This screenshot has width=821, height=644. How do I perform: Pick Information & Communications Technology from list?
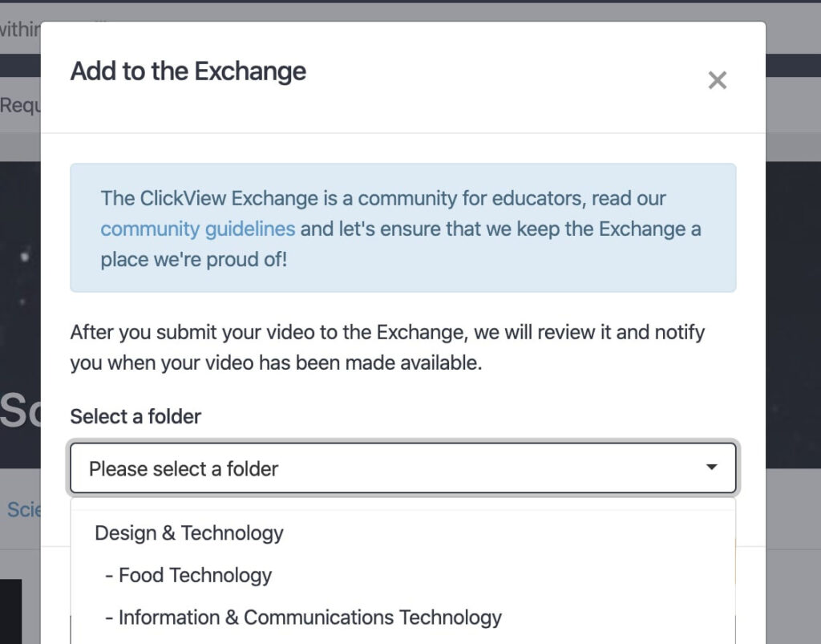(309, 618)
